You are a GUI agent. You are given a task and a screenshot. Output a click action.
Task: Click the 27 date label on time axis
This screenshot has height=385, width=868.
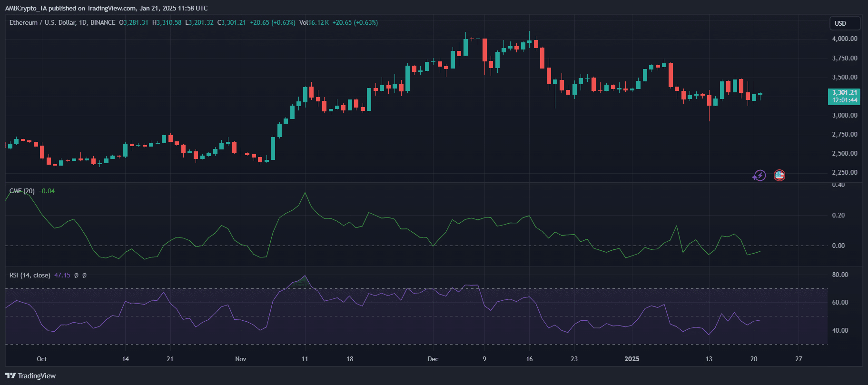coord(799,359)
